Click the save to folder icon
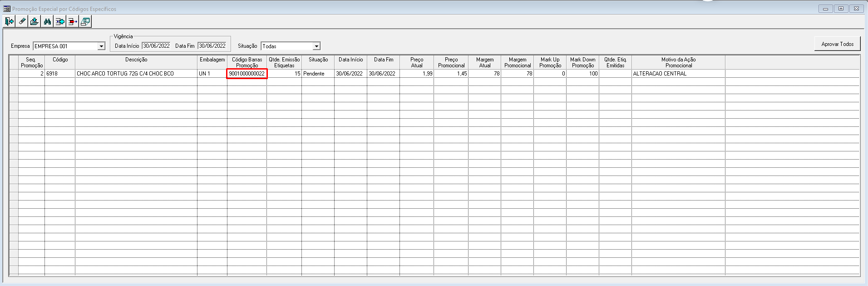 click(x=35, y=21)
